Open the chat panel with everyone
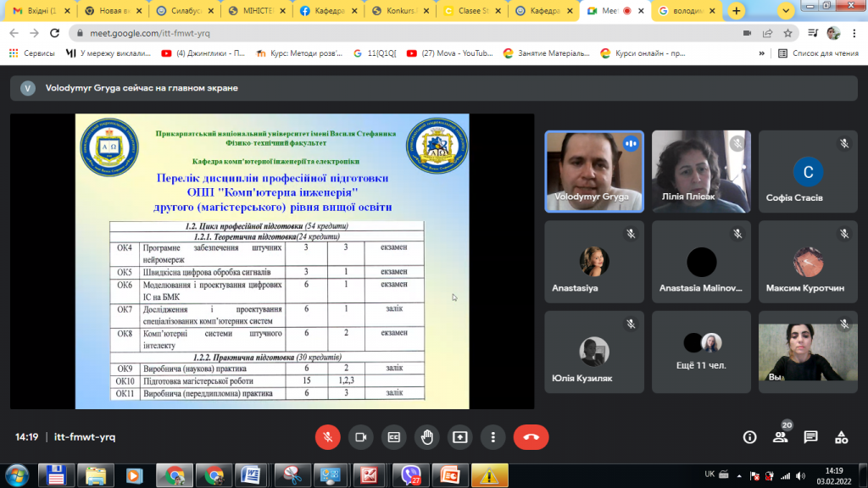The image size is (868, 488). [x=811, y=437]
